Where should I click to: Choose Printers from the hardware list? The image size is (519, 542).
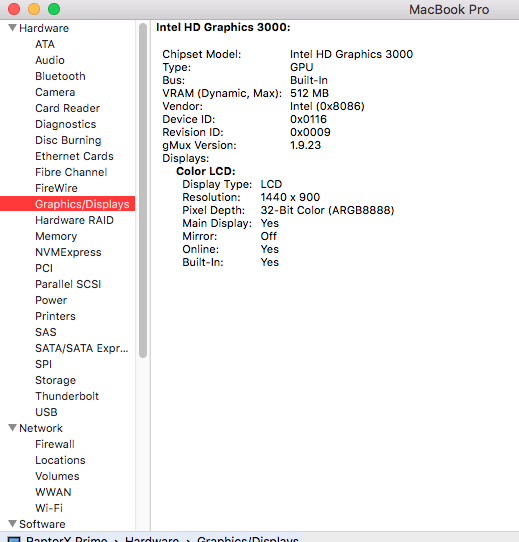click(55, 316)
